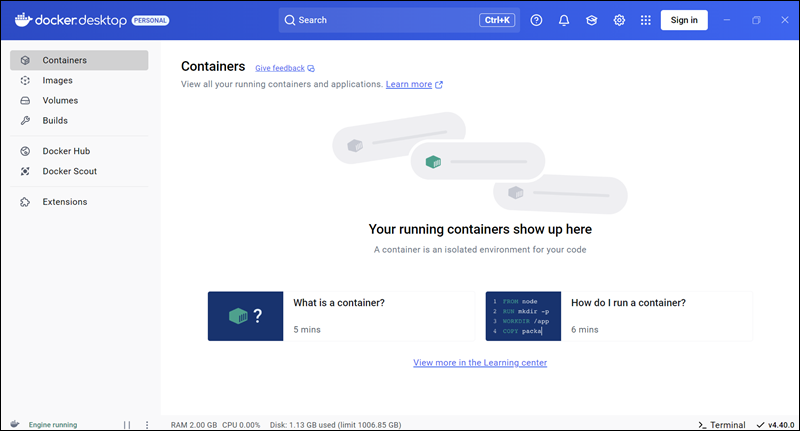Focus the Search field
The height and width of the screenshot is (431, 800).
click(399, 20)
